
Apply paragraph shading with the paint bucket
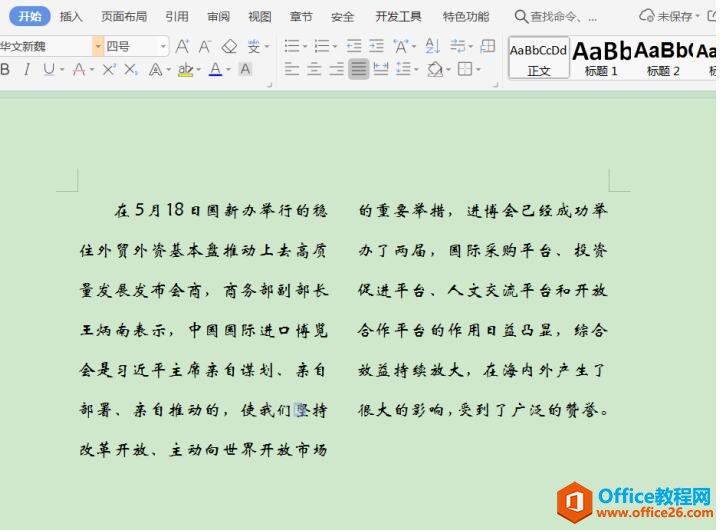click(435, 70)
